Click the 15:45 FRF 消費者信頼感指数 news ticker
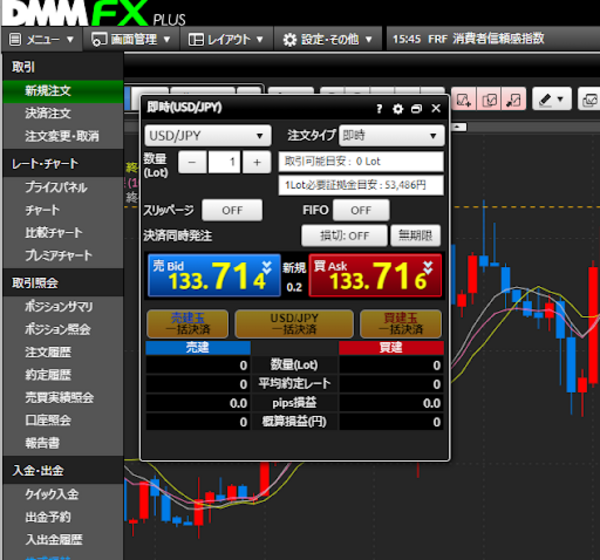The image size is (600, 560). [x=468, y=39]
